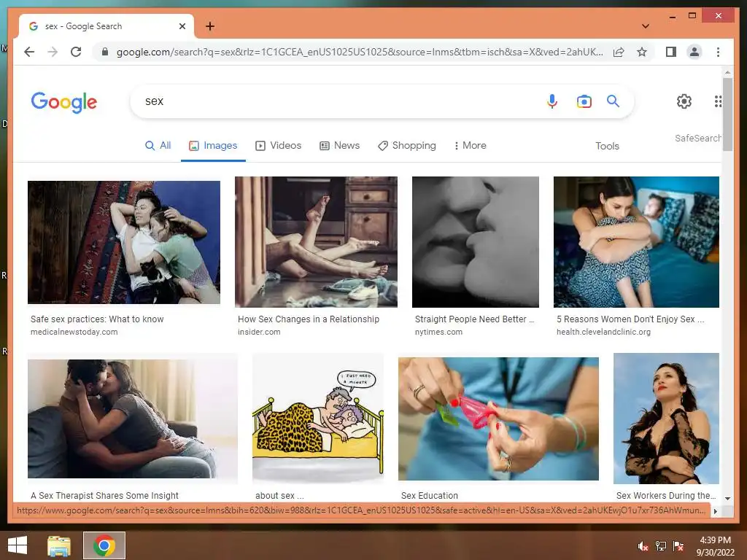This screenshot has width=747, height=560.
Task: Select the Images tab
Action: click(x=213, y=145)
